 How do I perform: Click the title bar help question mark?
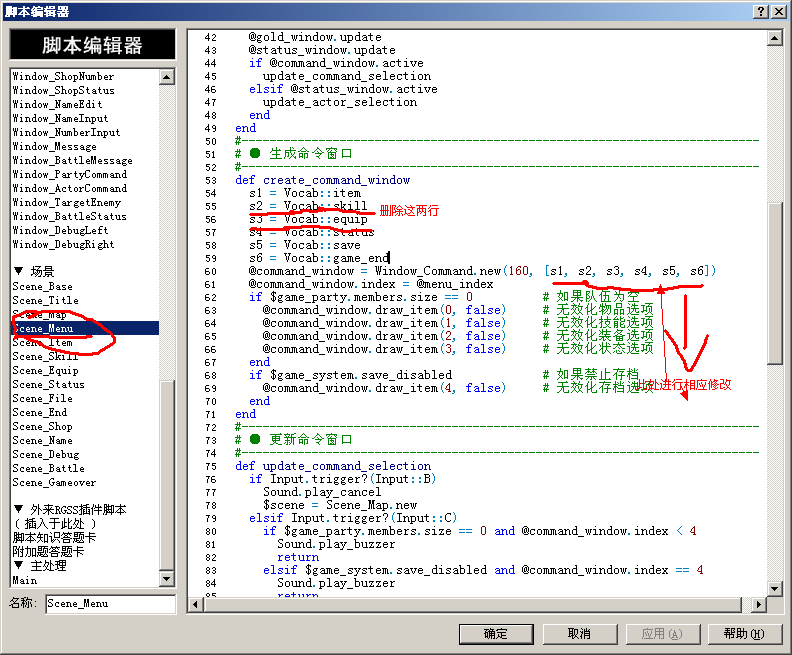point(761,12)
